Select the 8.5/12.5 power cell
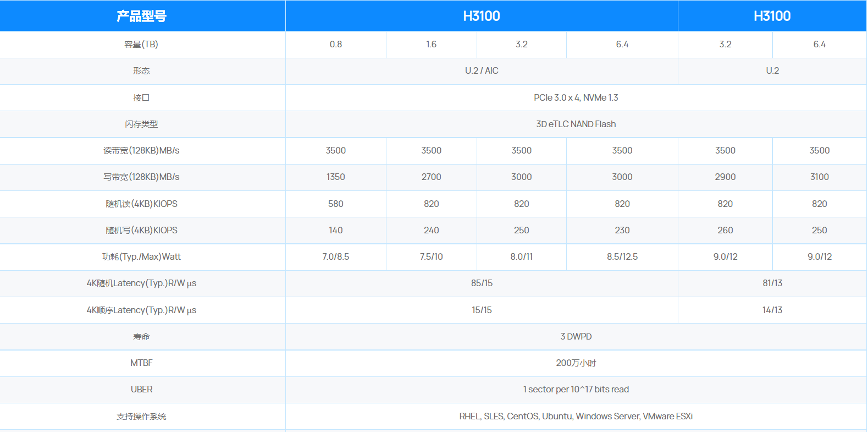 tap(622, 256)
